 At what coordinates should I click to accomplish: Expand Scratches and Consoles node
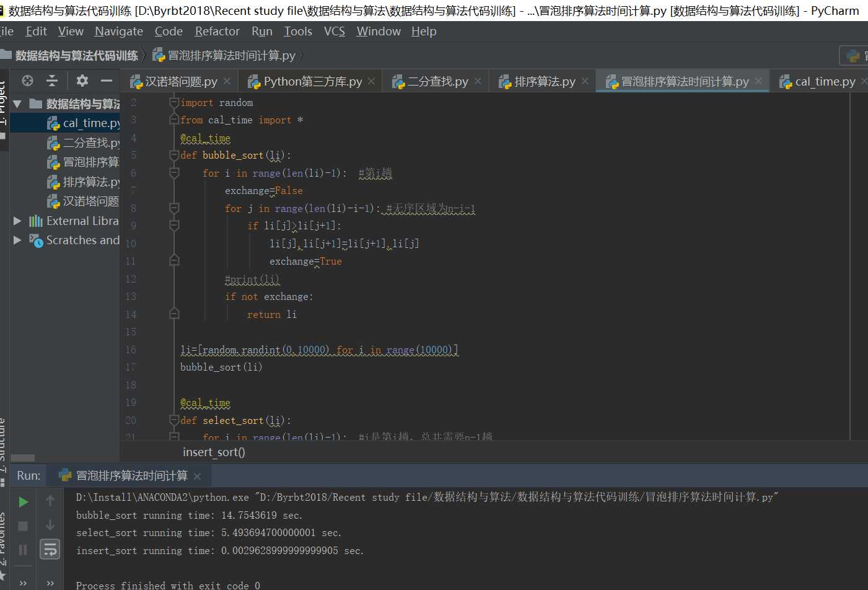click(17, 240)
